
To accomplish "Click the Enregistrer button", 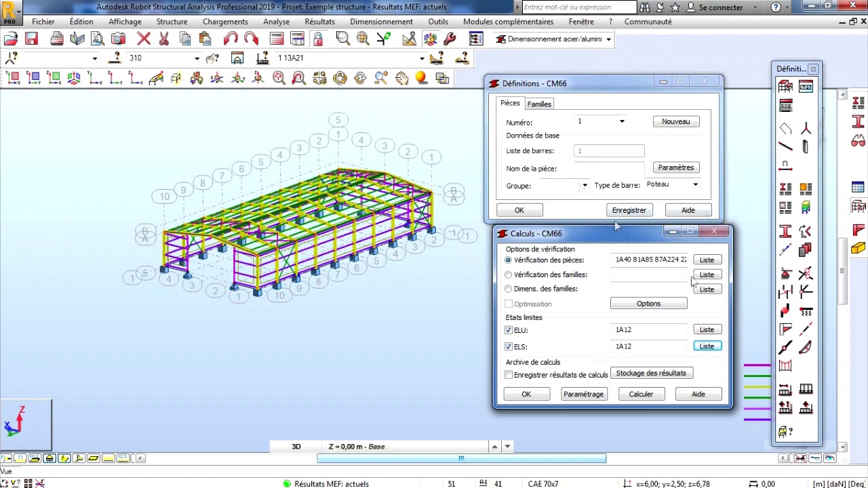I will [629, 210].
